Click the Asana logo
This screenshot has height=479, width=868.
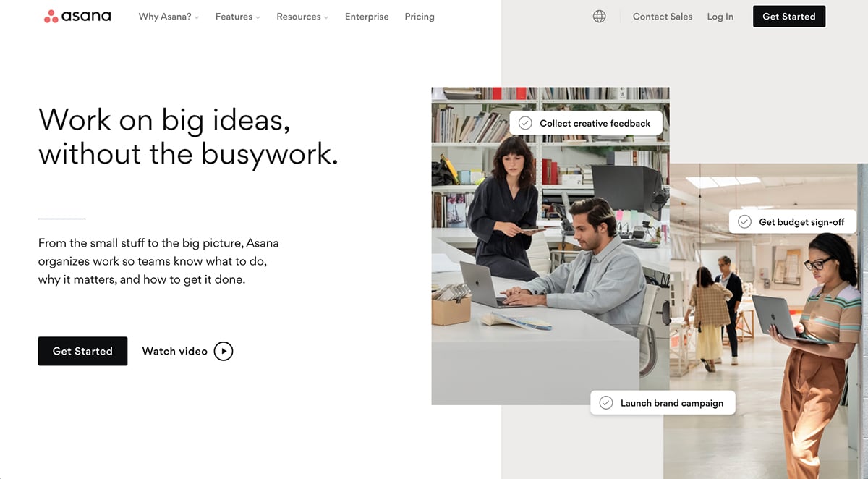[77, 15]
